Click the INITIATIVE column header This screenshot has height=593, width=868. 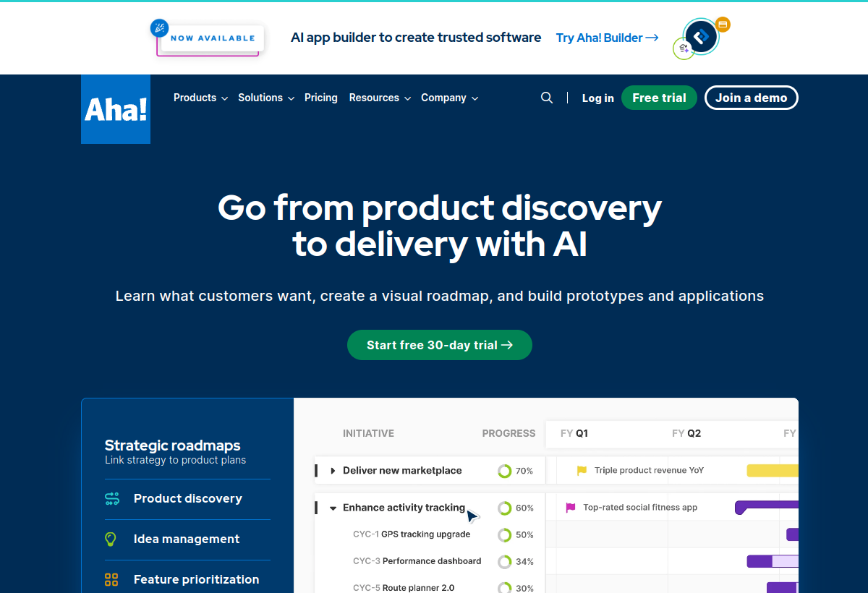(368, 433)
